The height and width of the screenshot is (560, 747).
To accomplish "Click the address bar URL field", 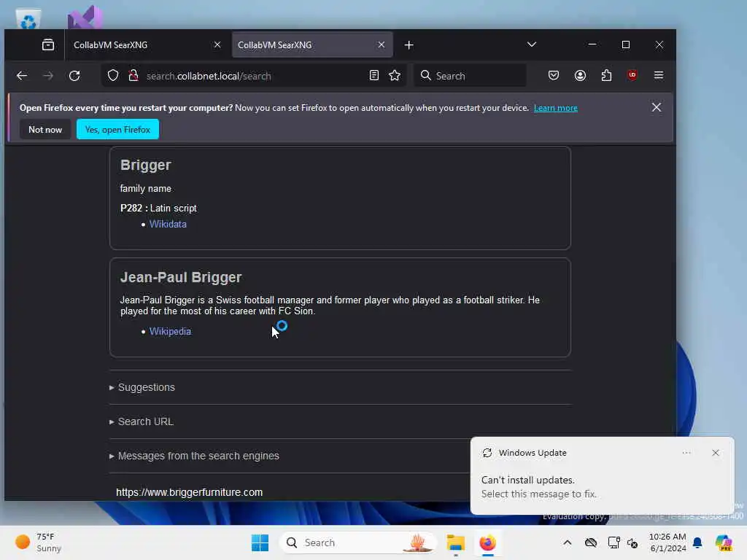I will point(253,76).
